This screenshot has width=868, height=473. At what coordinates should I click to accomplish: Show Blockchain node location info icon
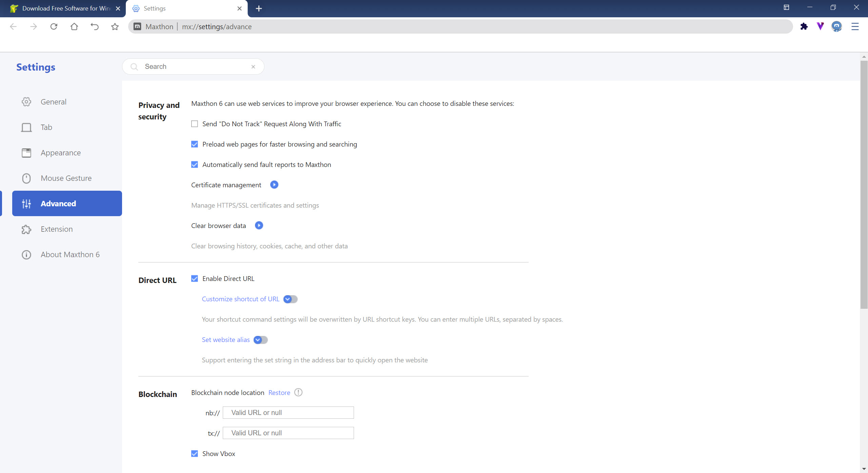[x=298, y=392]
